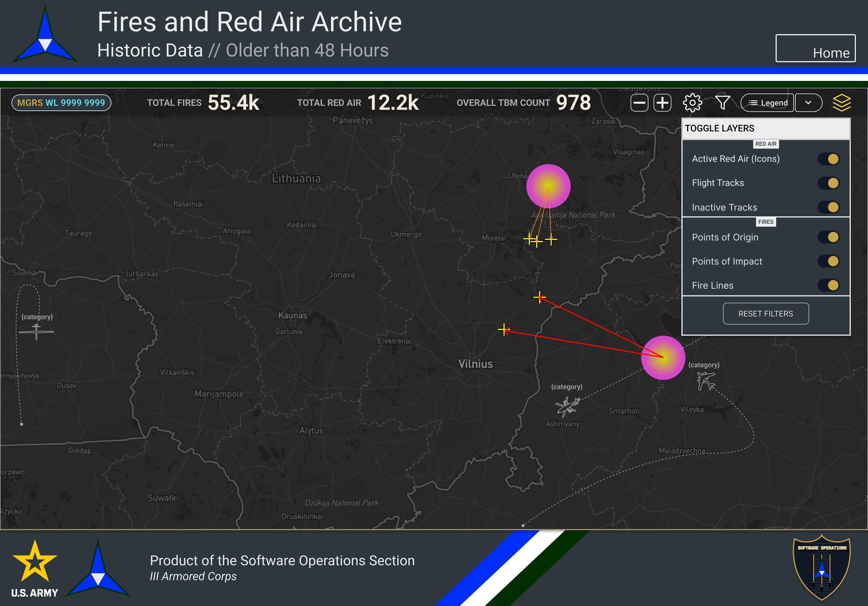Screen dimensions: 868x606
Task: Click the MGRS WL 9999 9999 coordinate pill
Action: point(61,103)
